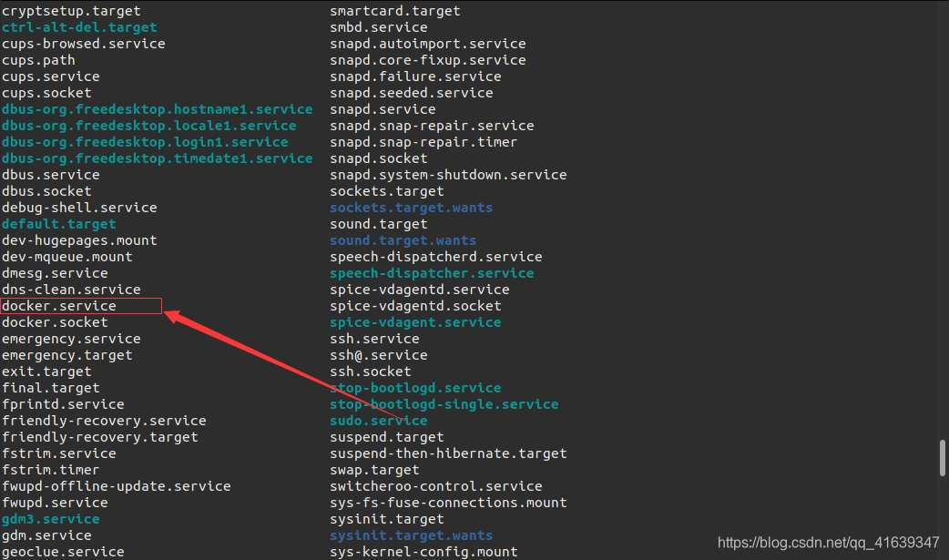Click gdm.service entry
This screenshot has width=949, height=560.
coord(46,535)
